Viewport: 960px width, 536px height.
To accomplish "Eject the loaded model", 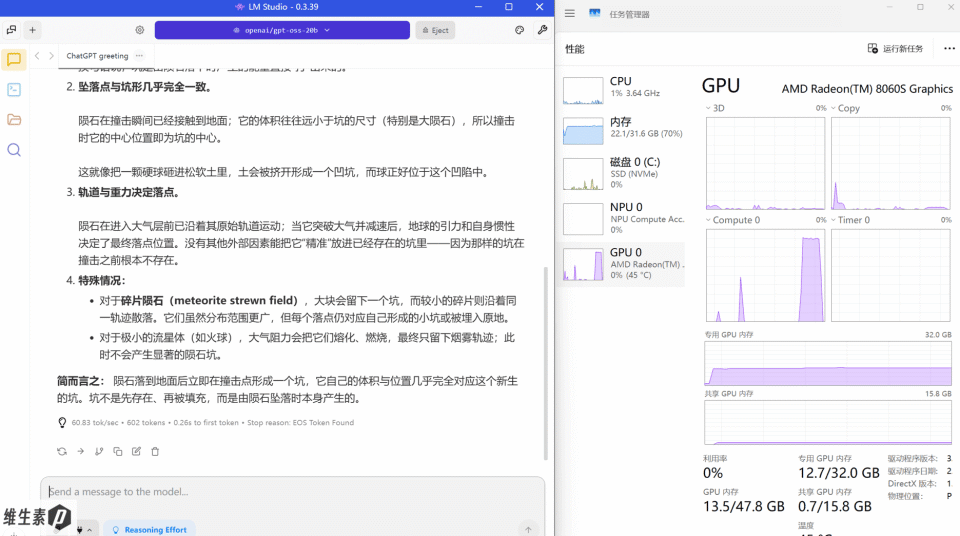I will coord(435,30).
